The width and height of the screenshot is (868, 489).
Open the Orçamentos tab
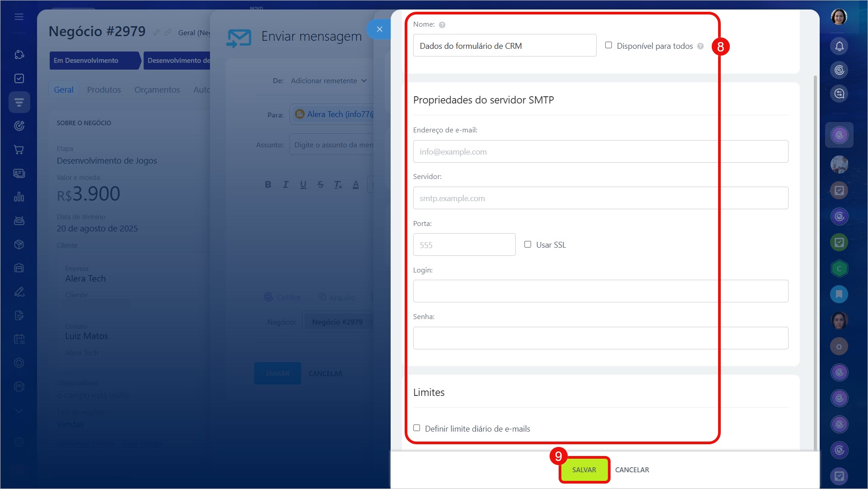coord(157,89)
